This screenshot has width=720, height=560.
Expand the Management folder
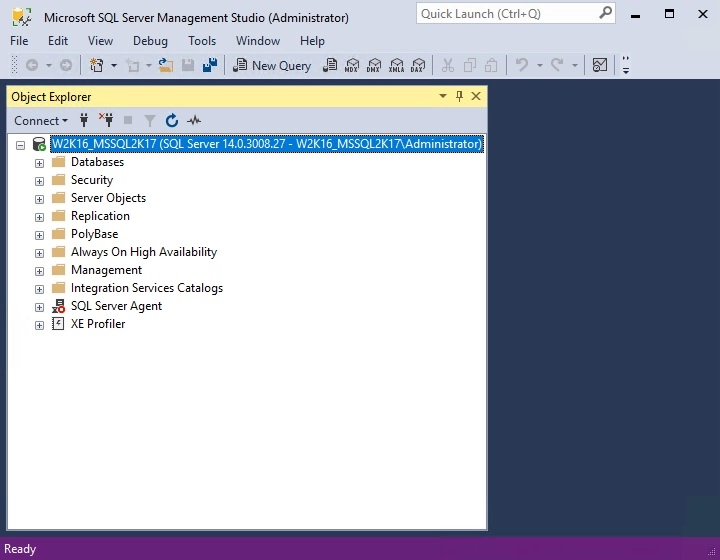39,271
